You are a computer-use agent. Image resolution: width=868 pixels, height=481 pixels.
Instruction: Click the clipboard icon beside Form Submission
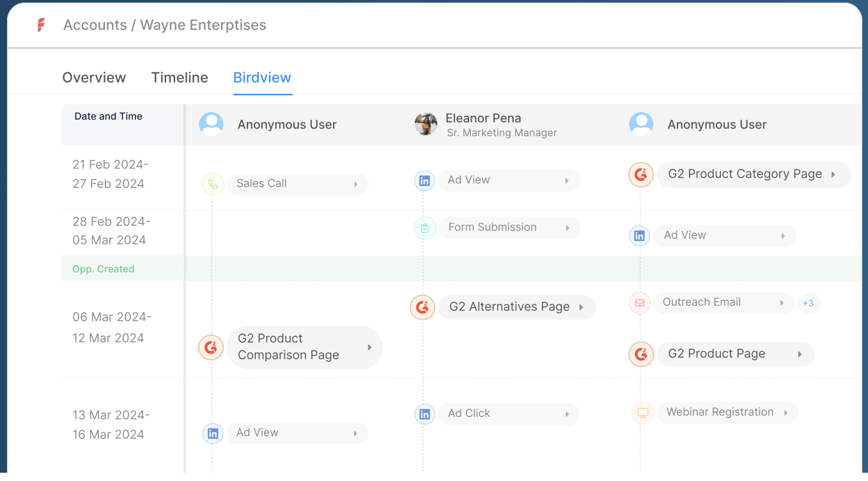424,228
